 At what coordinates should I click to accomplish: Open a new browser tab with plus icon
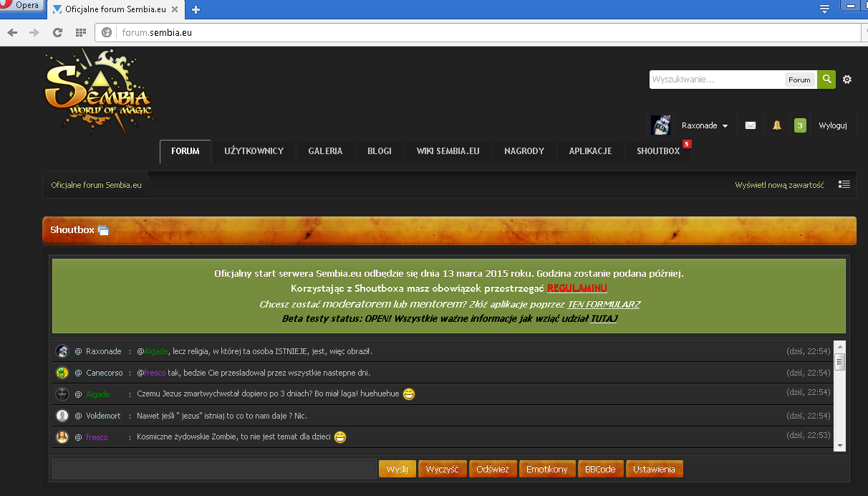[196, 9]
